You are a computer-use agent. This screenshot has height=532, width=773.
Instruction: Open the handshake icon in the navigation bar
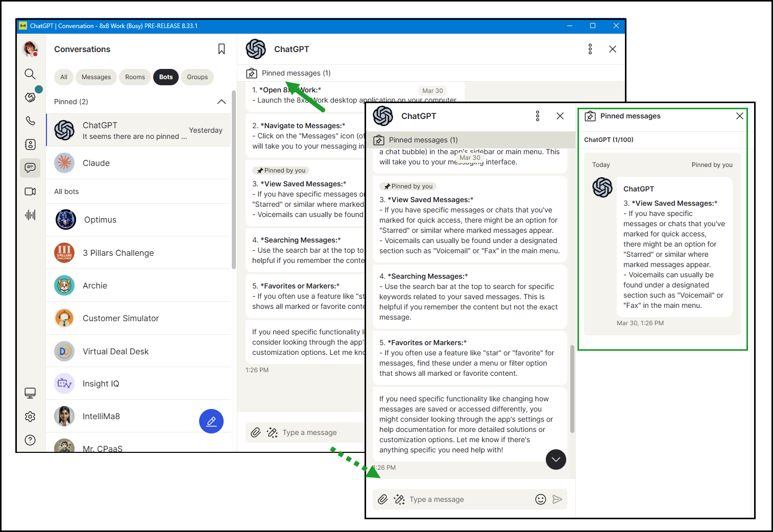coord(30,97)
